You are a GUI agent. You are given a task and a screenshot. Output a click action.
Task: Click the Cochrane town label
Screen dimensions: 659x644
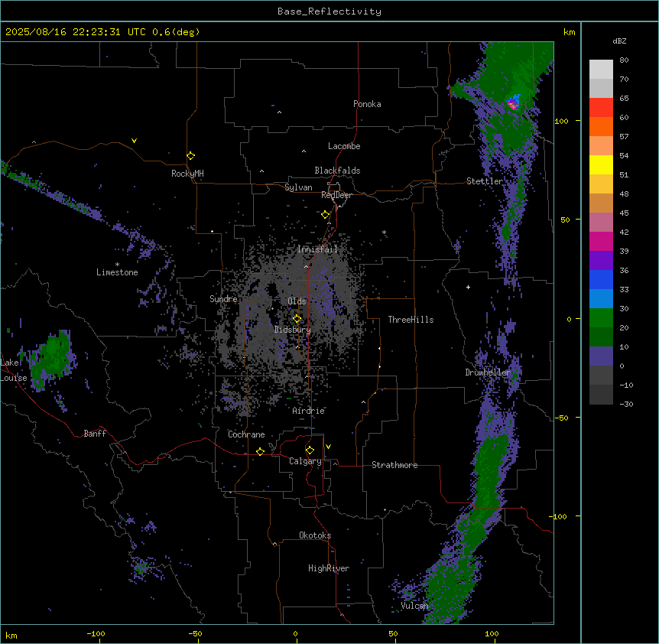pos(246,434)
